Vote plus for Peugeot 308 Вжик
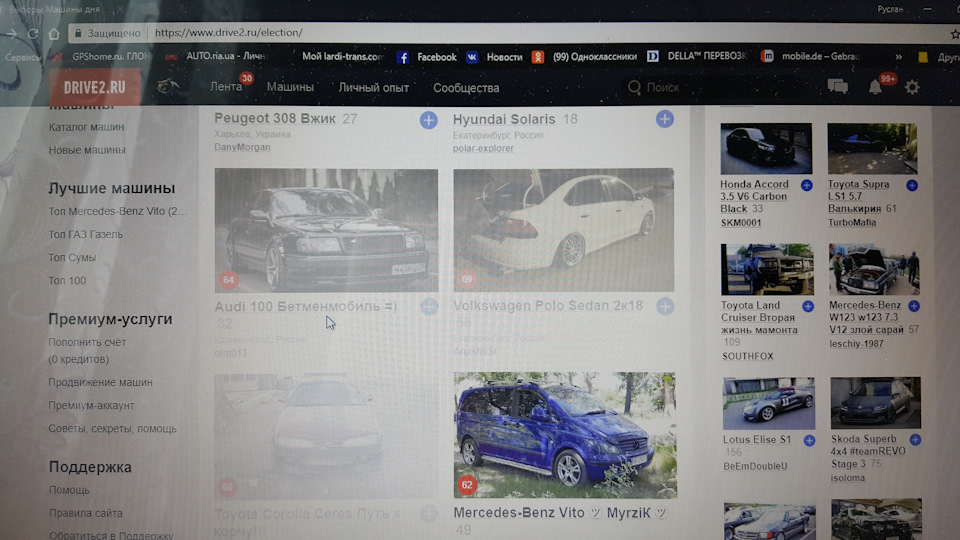 429,120
